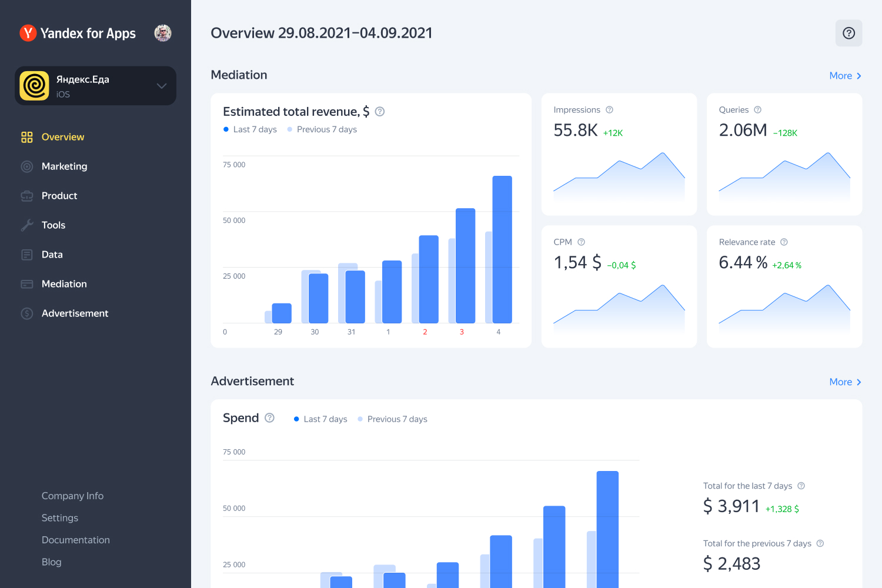Open the user profile avatar
The width and height of the screenshot is (882, 588).
tap(163, 33)
